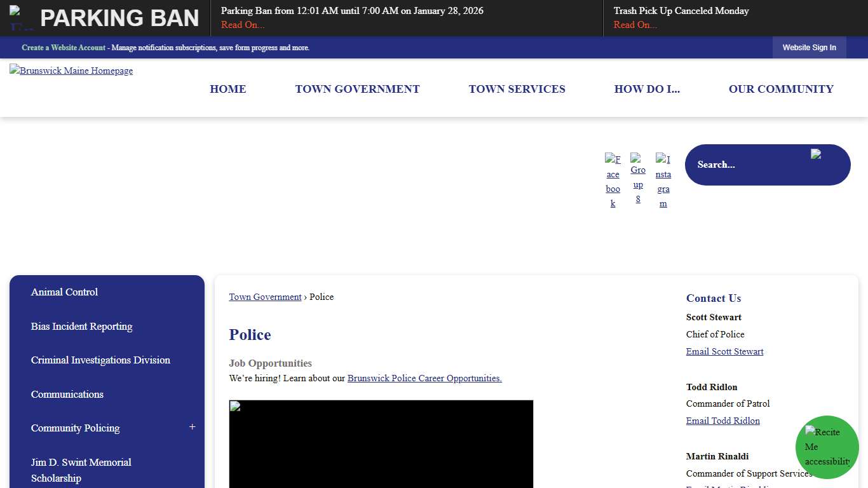Viewport: 868px width, 488px height.
Task: Click the Brunswick Maine Homepage logo
Action: pyautogui.click(x=71, y=71)
